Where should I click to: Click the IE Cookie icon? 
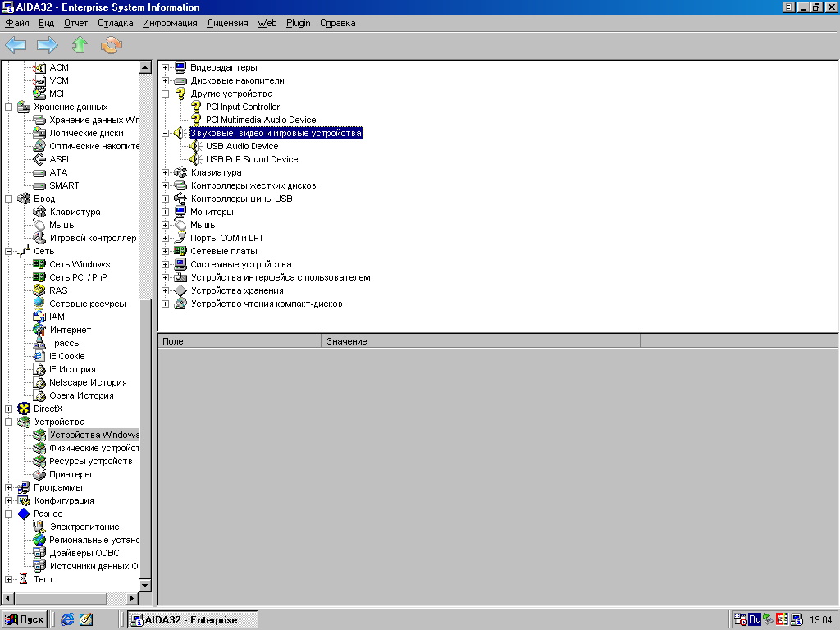pyautogui.click(x=39, y=356)
